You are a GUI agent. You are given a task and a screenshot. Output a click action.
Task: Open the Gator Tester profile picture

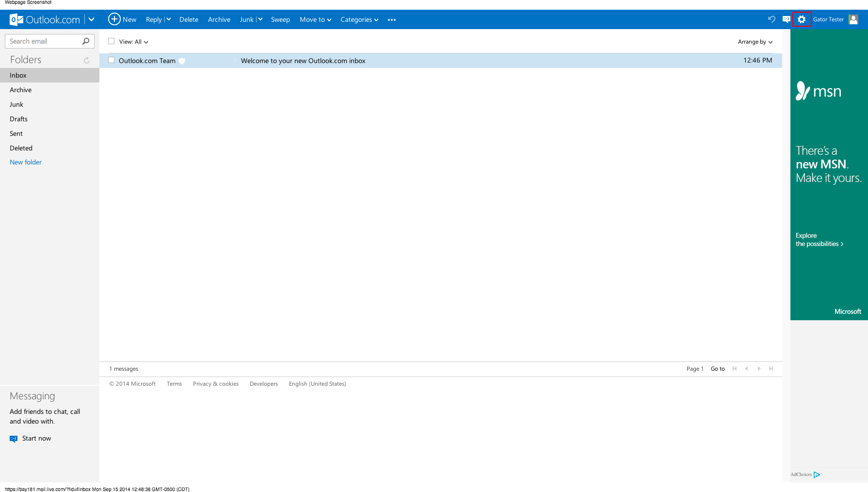click(853, 19)
